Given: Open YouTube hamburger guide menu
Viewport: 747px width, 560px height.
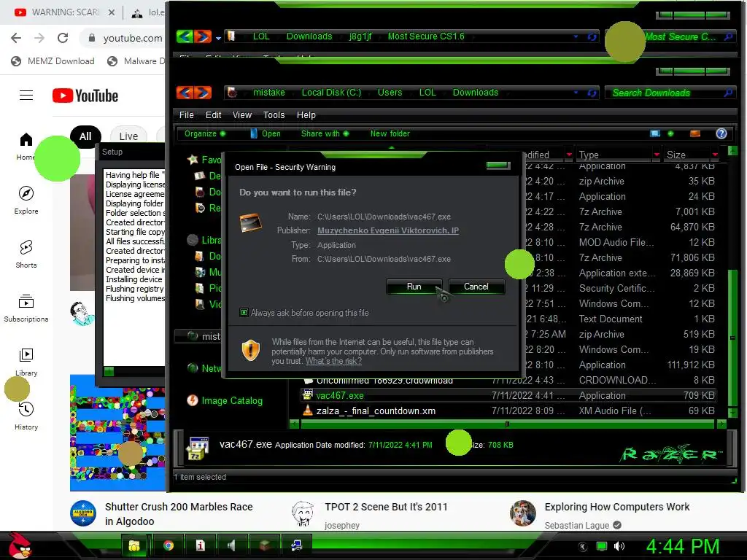Looking at the screenshot, I should (x=26, y=96).
